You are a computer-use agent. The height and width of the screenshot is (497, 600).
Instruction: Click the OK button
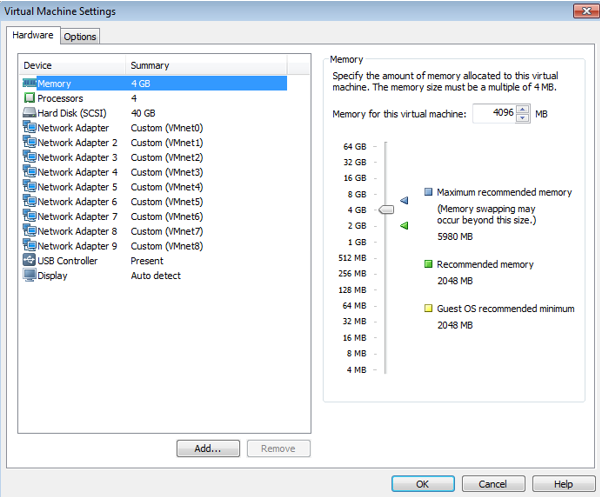(x=422, y=484)
